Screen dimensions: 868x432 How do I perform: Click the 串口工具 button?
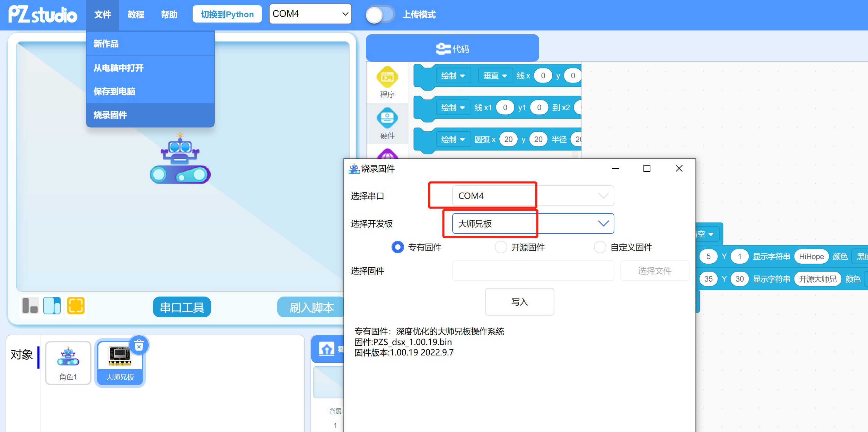pos(182,307)
